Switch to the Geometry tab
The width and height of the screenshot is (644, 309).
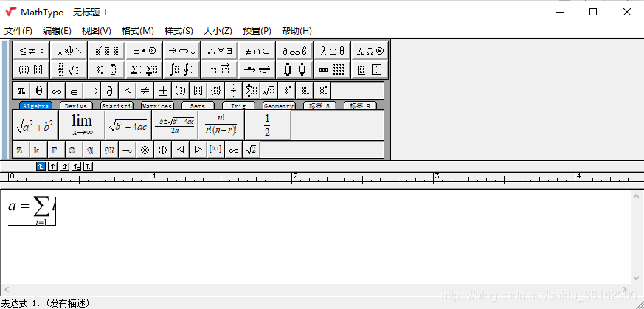pyautogui.click(x=279, y=105)
